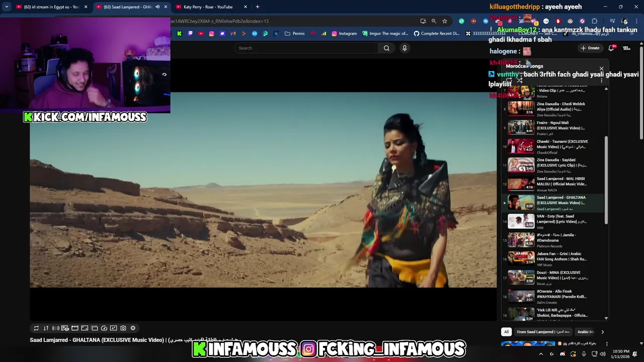Click the YouTube search field
This screenshot has height=362, width=644.
point(306,48)
